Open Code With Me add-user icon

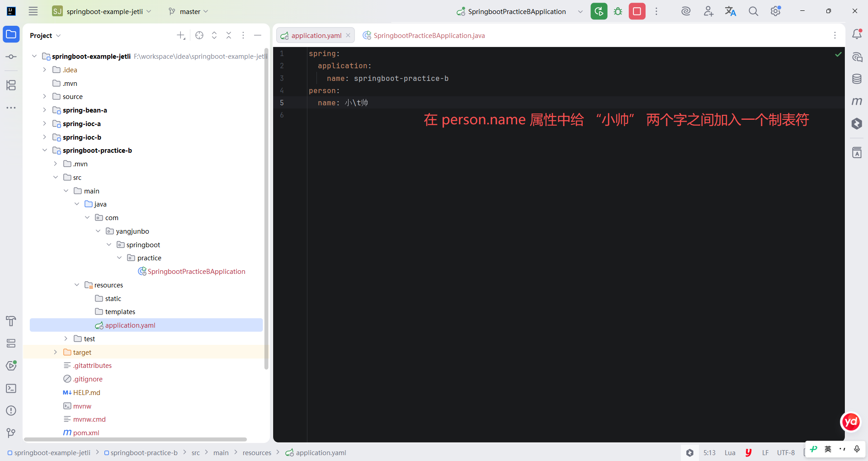[x=708, y=11]
